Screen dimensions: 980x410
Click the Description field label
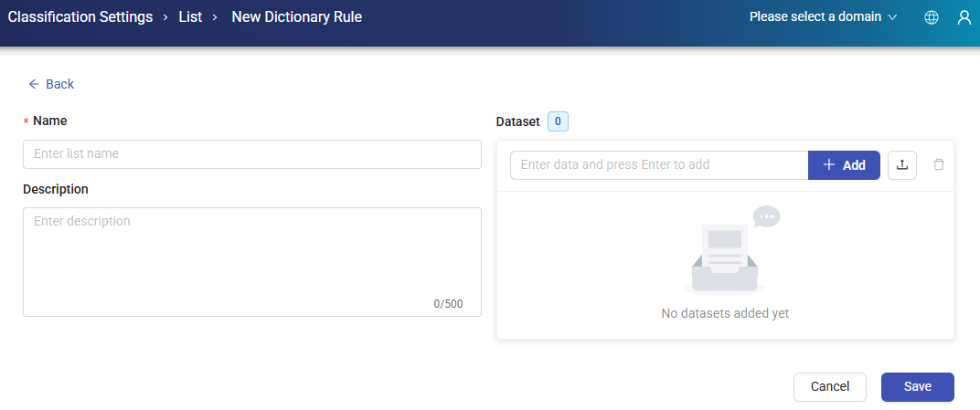point(56,189)
